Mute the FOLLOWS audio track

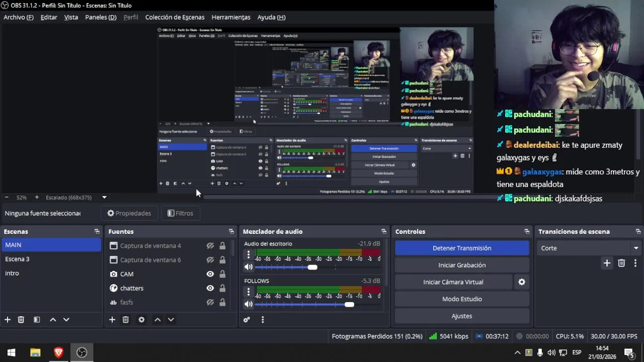(x=249, y=304)
